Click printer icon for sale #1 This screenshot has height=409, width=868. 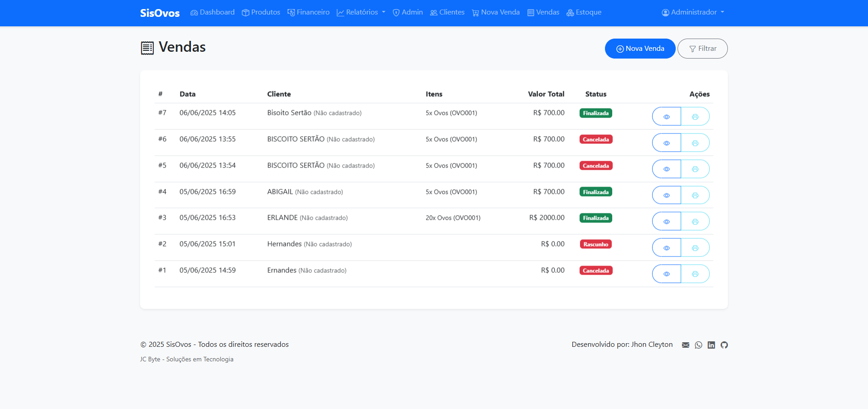pyautogui.click(x=695, y=274)
